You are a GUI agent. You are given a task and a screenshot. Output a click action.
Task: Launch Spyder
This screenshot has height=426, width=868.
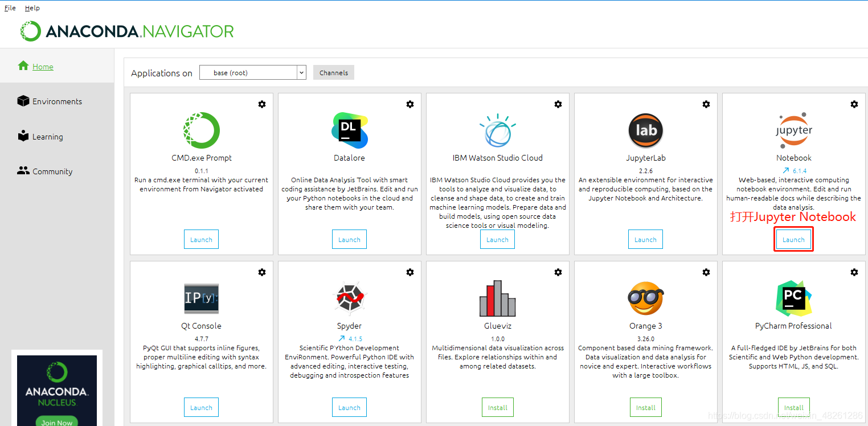(349, 408)
